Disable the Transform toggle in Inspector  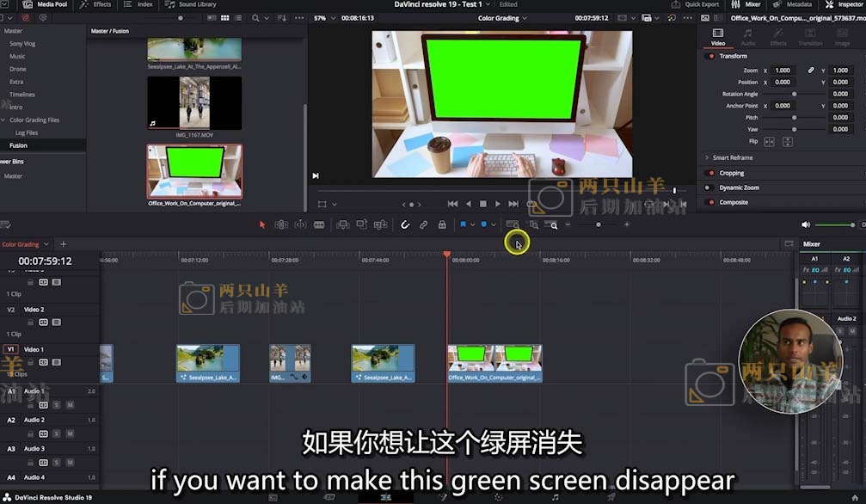point(711,56)
